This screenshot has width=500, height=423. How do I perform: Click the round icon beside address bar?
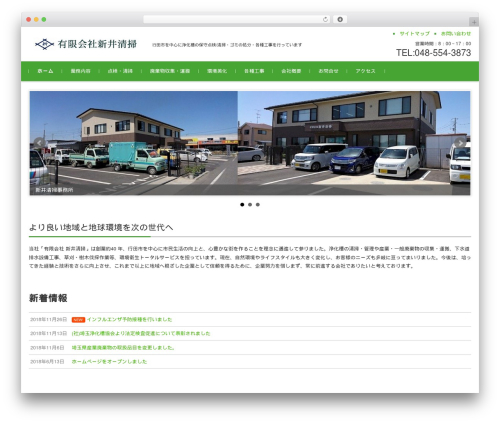tap(340, 20)
